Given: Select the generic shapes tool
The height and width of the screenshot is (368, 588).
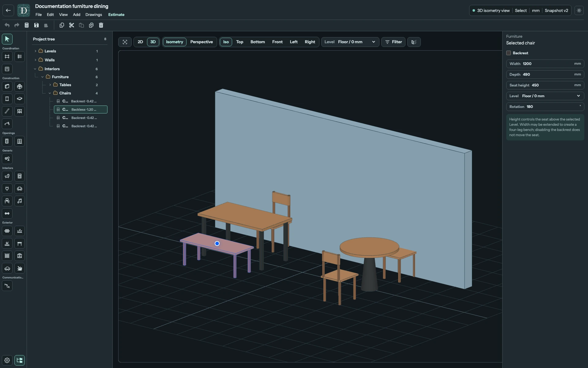Looking at the screenshot, I should (7, 159).
